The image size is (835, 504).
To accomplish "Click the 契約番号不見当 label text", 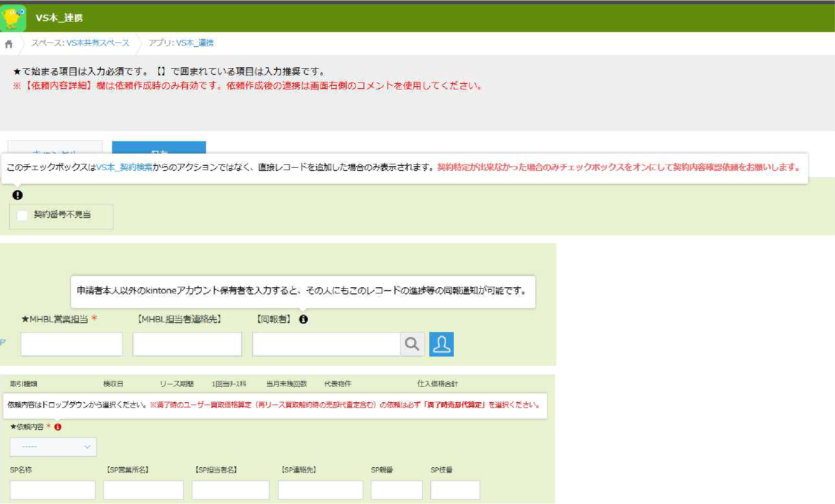I will (x=62, y=215).
